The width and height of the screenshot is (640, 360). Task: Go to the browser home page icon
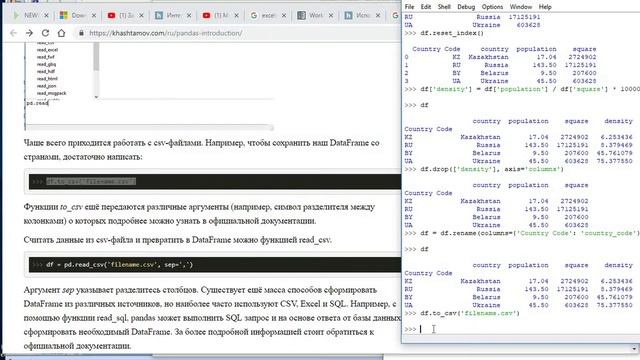coord(61,33)
